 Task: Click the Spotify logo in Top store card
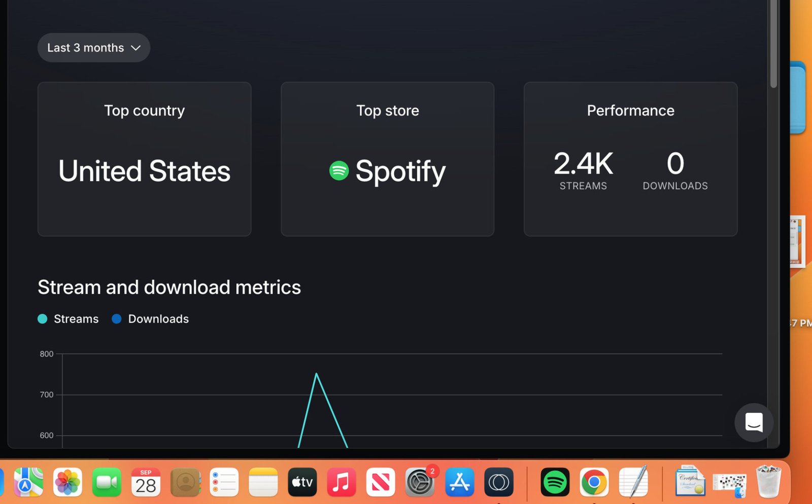coord(339,171)
